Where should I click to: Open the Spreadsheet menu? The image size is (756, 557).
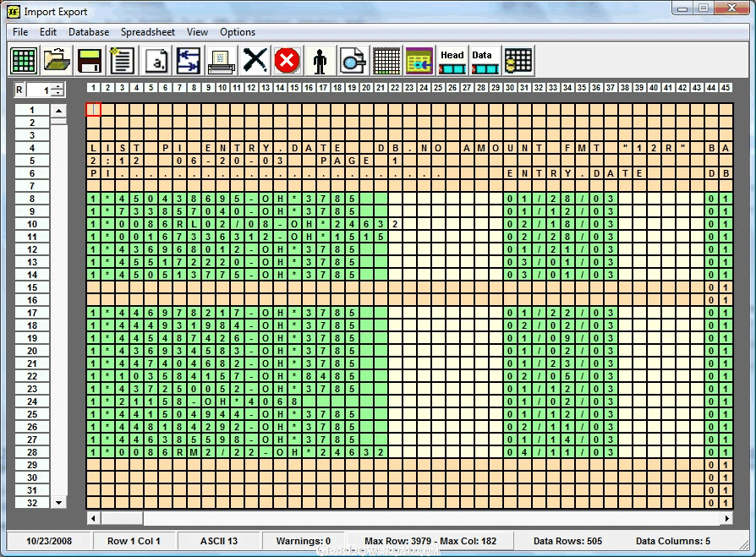(147, 32)
